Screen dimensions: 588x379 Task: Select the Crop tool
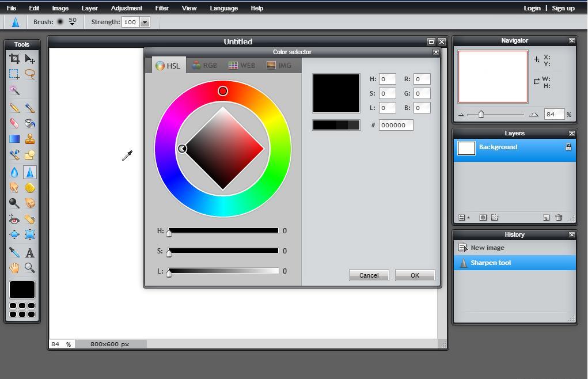[x=14, y=59]
